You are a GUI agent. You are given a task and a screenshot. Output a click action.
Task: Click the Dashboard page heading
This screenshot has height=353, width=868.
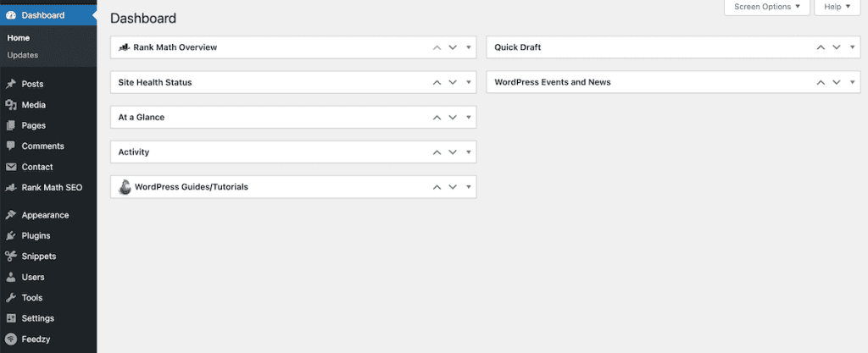point(143,19)
